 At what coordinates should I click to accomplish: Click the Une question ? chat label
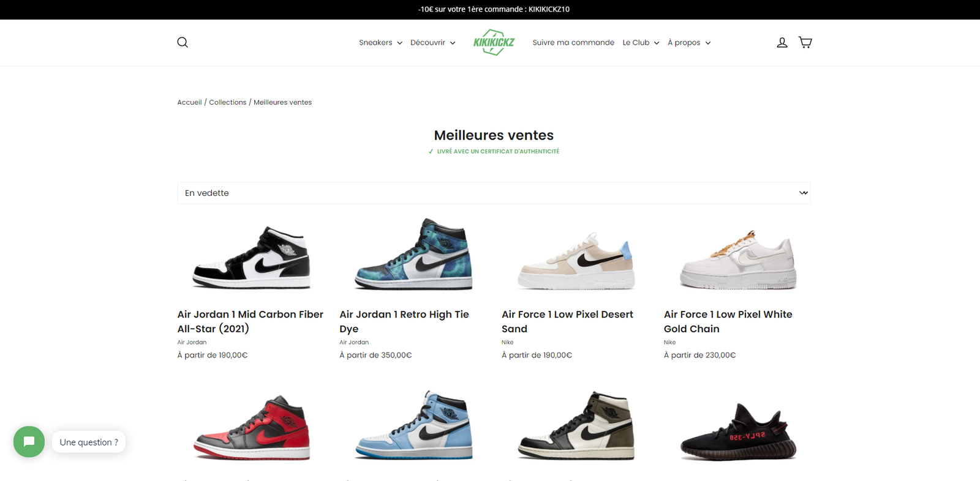(x=89, y=442)
